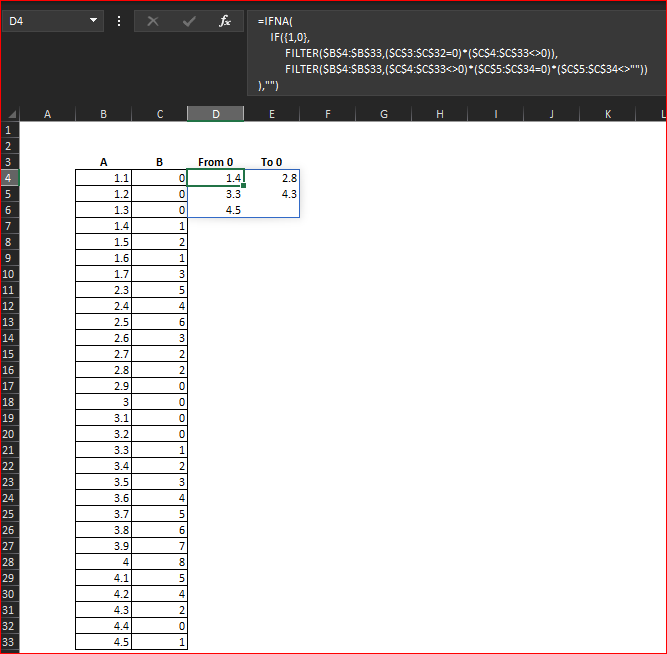
Task: Select cell C4 containing 0
Action: pyautogui.click(x=160, y=178)
